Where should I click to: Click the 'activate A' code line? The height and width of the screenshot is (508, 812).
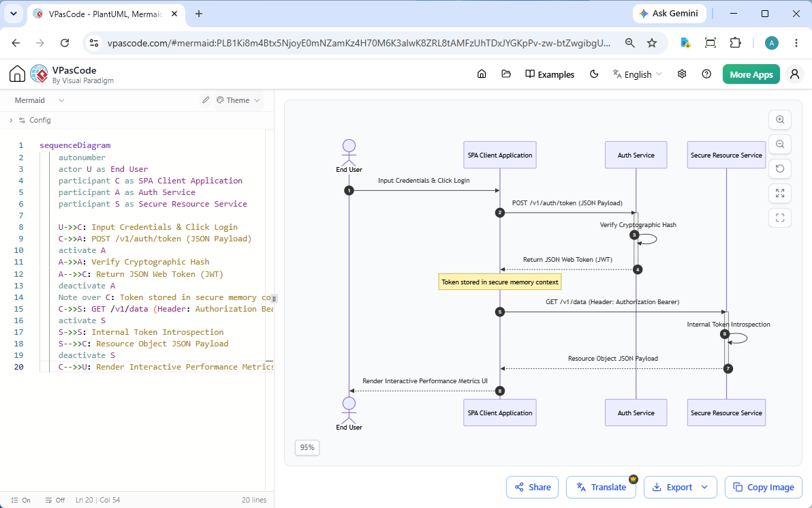coord(82,250)
